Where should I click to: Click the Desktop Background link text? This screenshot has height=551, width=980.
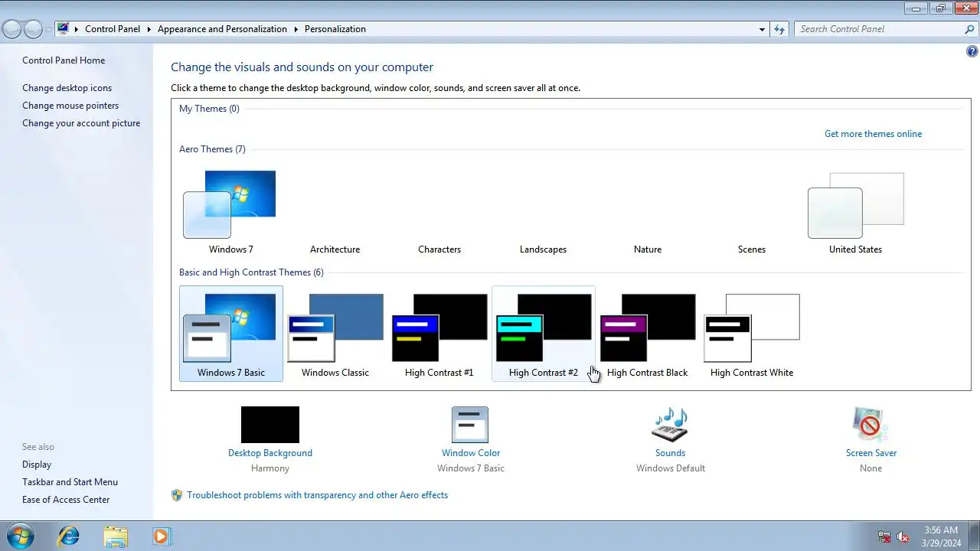[270, 453]
